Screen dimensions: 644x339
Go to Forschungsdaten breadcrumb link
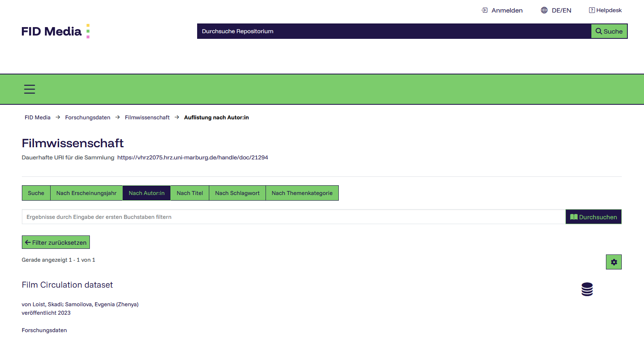tap(87, 117)
